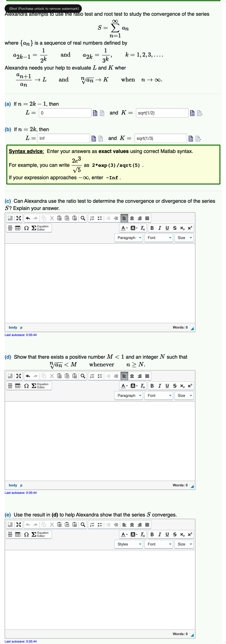226x644 pixels.
Task: Center align text in part (c) editor
Action: (x=132, y=218)
